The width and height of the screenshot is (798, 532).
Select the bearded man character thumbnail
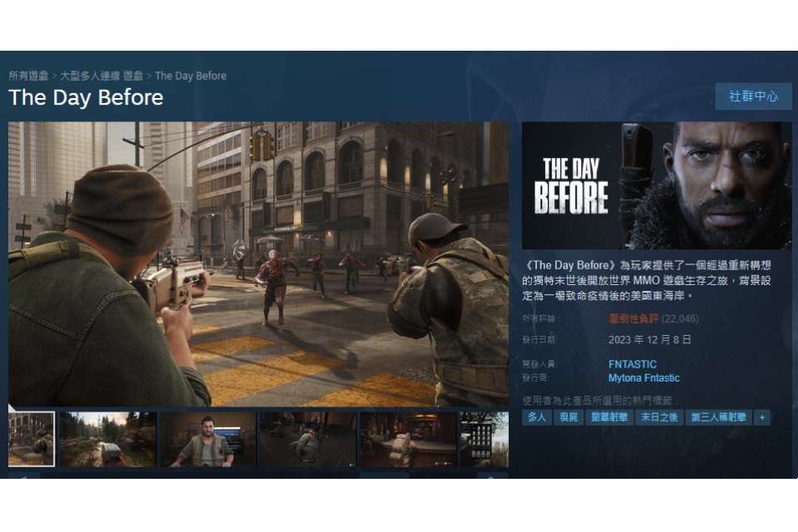208,440
